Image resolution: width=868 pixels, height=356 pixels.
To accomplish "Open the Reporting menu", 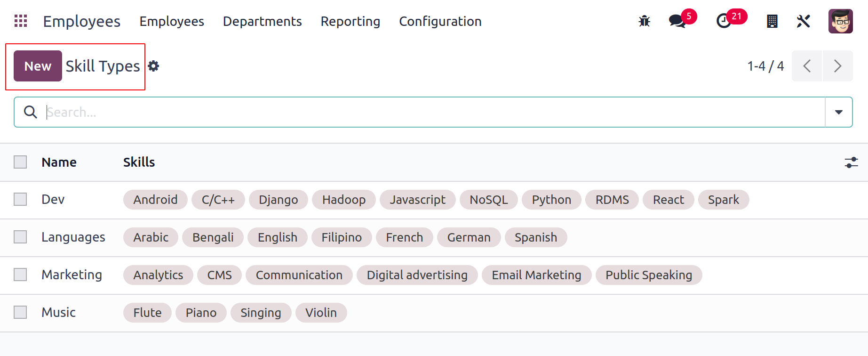I will click(x=350, y=21).
